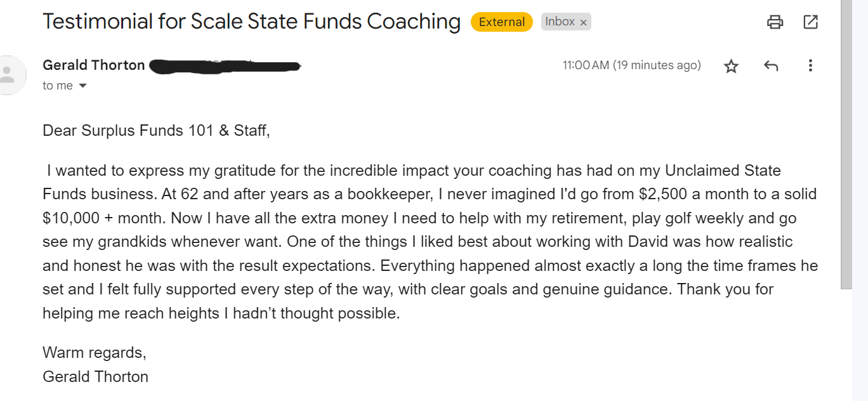This screenshot has width=868, height=401.
Task: Expand recipient details next to "to me"
Action: pos(82,86)
